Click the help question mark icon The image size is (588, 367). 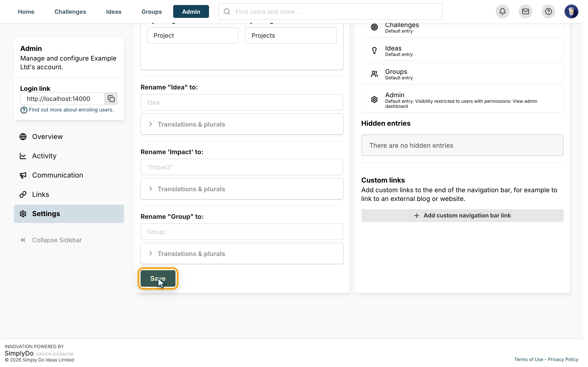pyautogui.click(x=548, y=11)
